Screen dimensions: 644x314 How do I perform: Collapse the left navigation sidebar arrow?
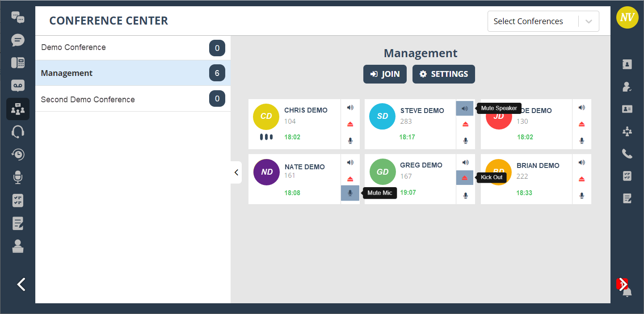(x=21, y=284)
